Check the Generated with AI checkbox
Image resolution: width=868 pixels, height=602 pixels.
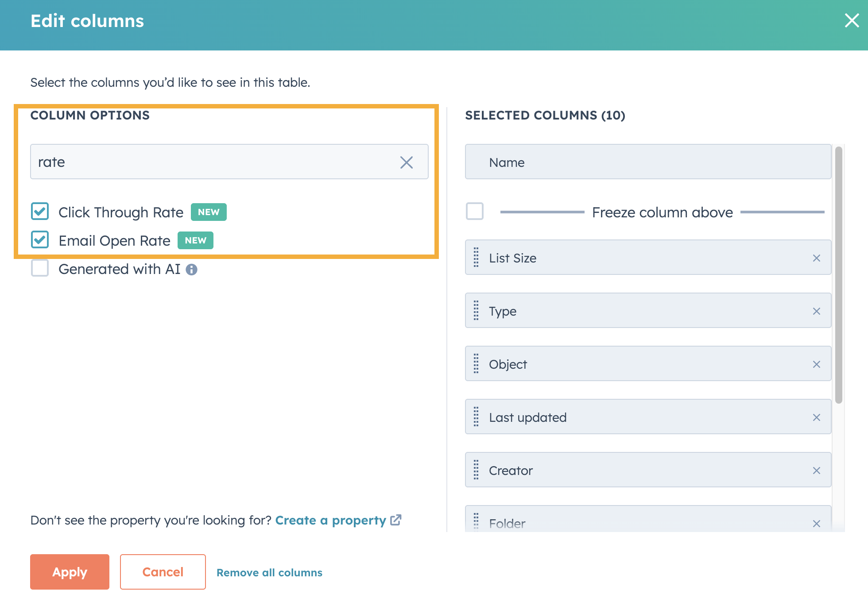pyautogui.click(x=40, y=268)
